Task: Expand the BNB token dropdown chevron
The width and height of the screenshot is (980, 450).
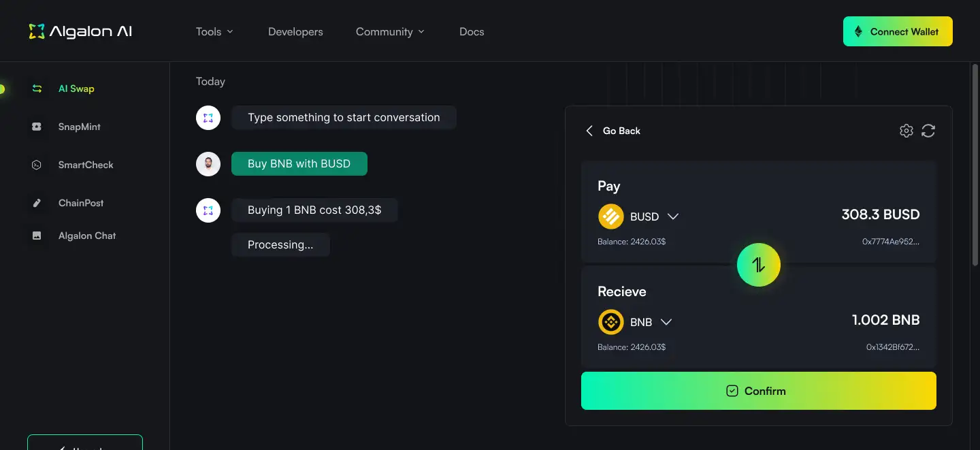Action: (666, 322)
